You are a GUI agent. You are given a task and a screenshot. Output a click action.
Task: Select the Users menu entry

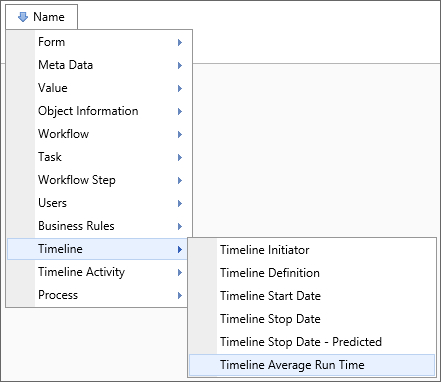point(99,203)
